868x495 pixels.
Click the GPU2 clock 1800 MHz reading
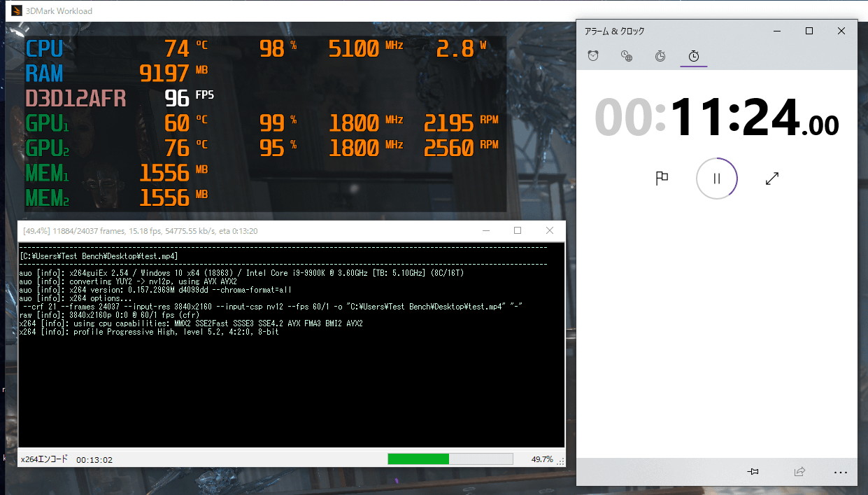366,148
